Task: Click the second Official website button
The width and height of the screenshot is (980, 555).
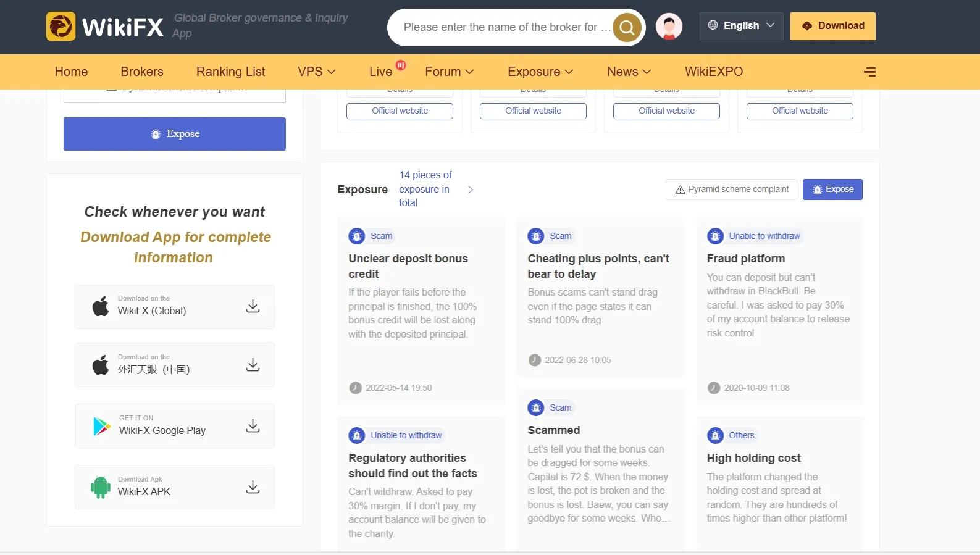Action: [x=533, y=111]
